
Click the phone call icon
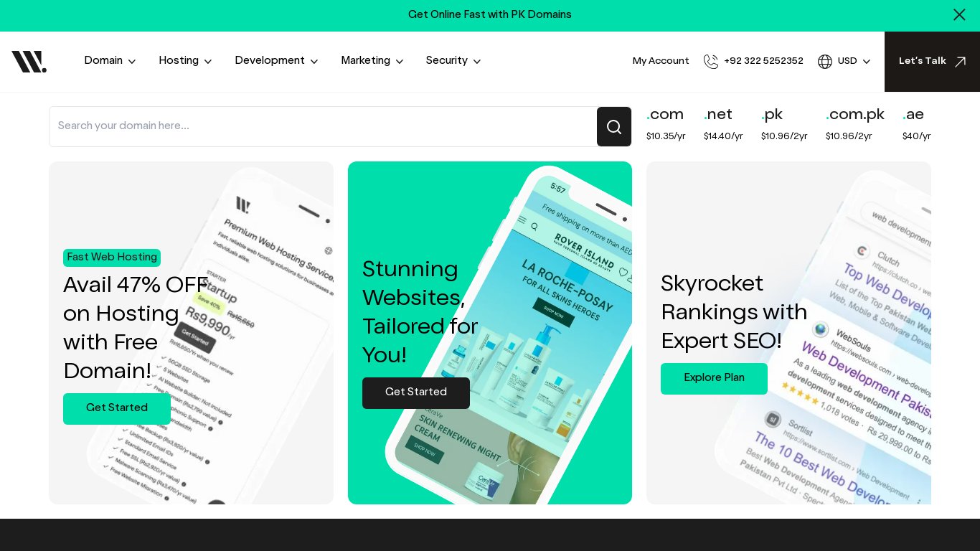pyautogui.click(x=711, y=62)
